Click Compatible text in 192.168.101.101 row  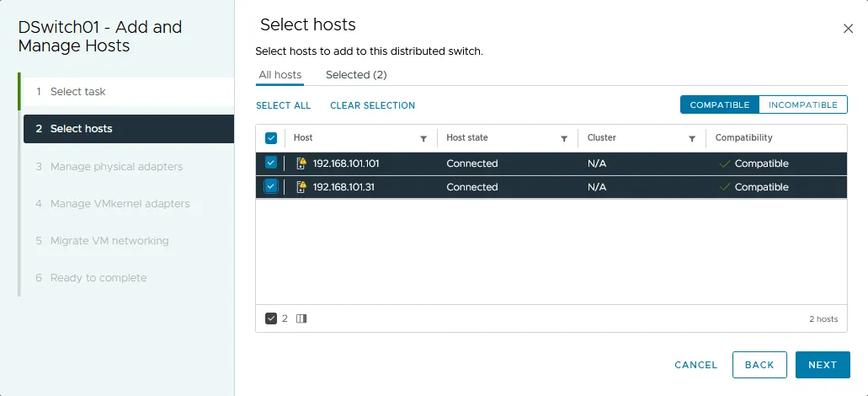point(762,163)
